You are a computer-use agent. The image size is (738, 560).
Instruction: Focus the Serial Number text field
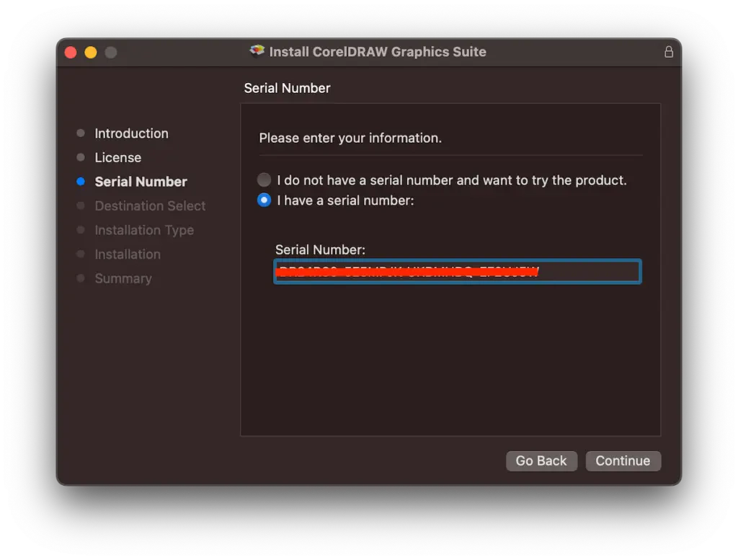point(457,272)
